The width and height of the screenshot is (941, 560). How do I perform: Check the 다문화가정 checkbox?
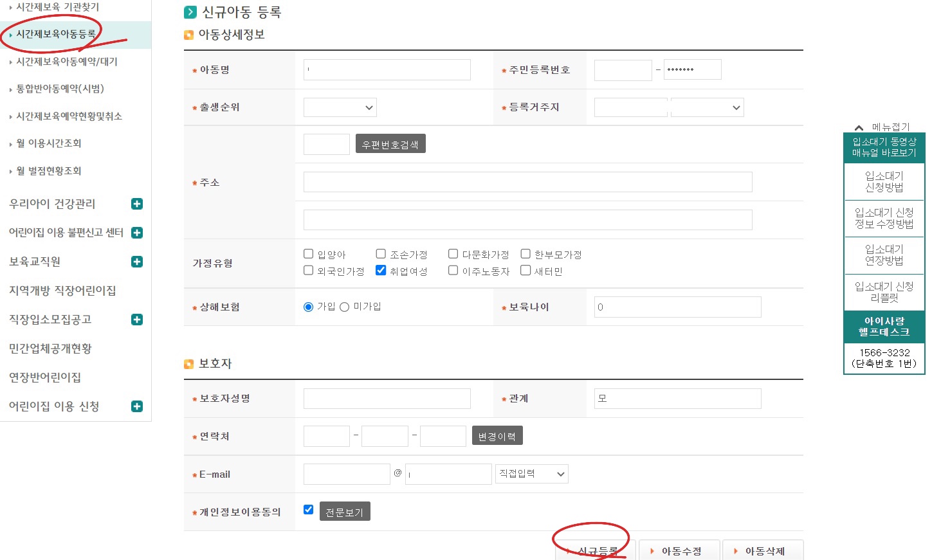coord(453,253)
